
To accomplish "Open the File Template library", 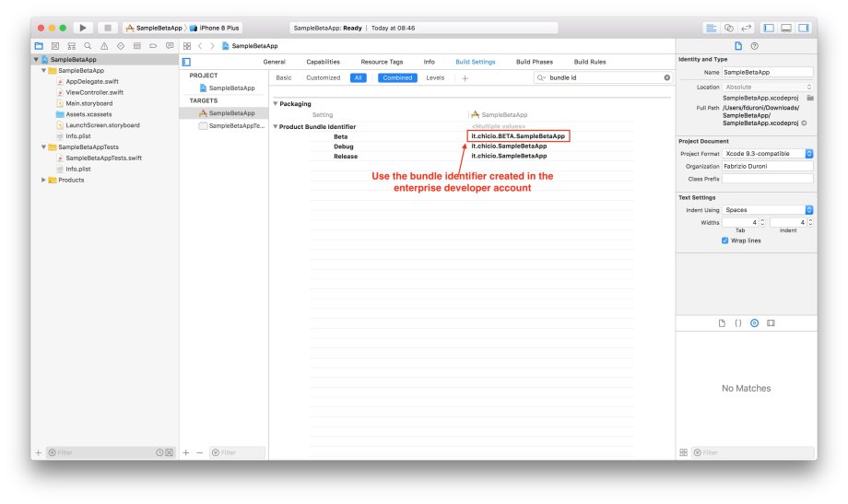I will (x=722, y=322).
